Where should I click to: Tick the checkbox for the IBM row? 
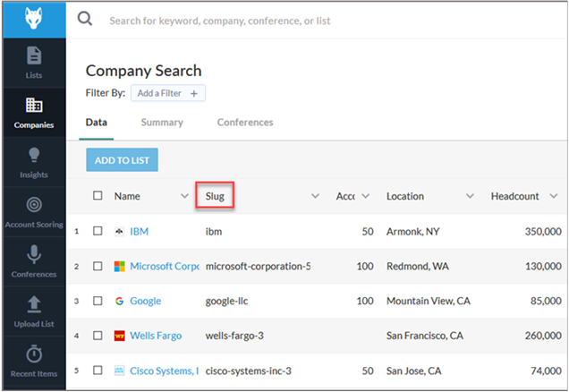[98, 231]
